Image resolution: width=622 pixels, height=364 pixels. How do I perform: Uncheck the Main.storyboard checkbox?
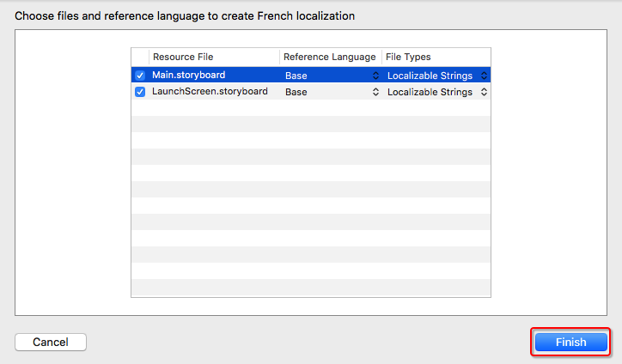140,76
